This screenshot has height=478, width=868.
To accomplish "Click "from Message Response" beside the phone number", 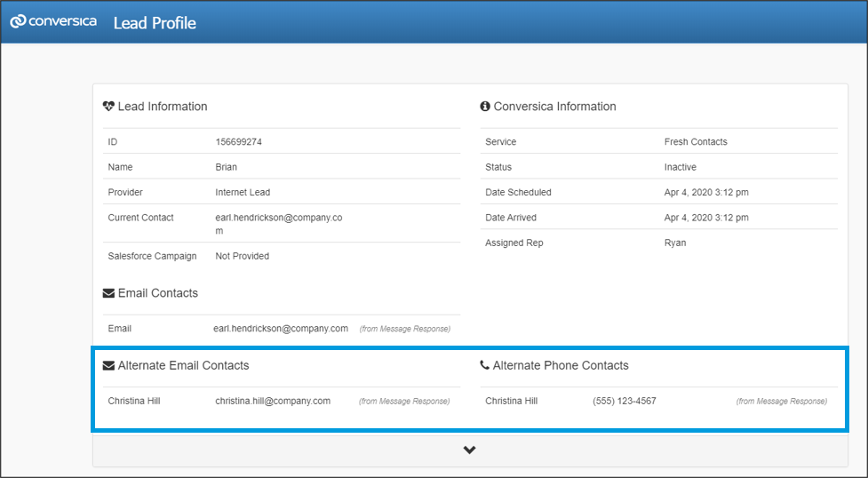I will tap(782, 402).
